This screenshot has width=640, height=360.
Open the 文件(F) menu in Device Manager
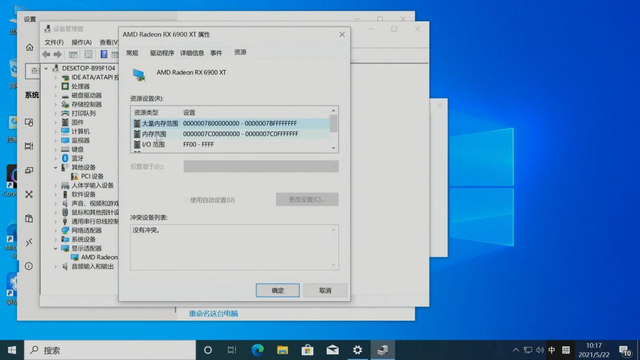pyautogui.click(x=54, y=42)
